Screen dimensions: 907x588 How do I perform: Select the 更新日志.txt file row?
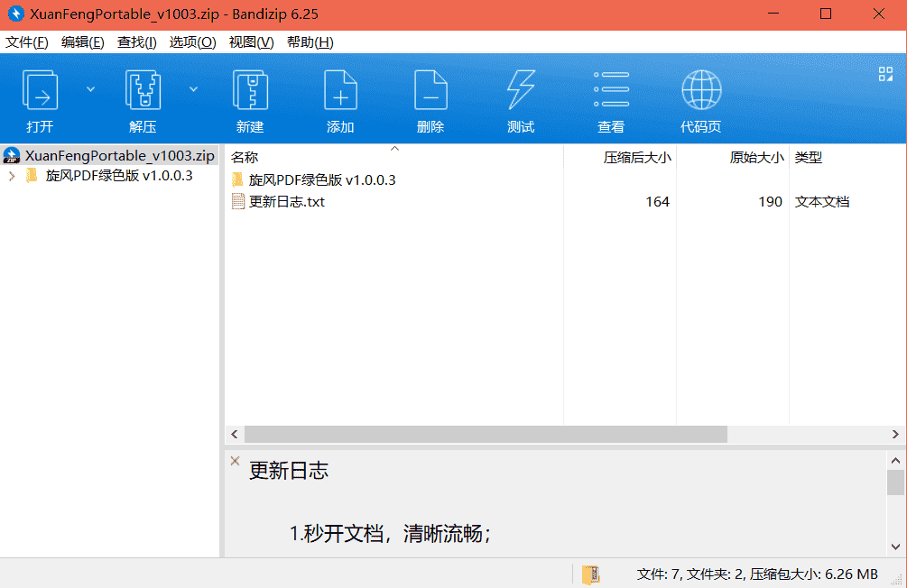tap(565, 202)
